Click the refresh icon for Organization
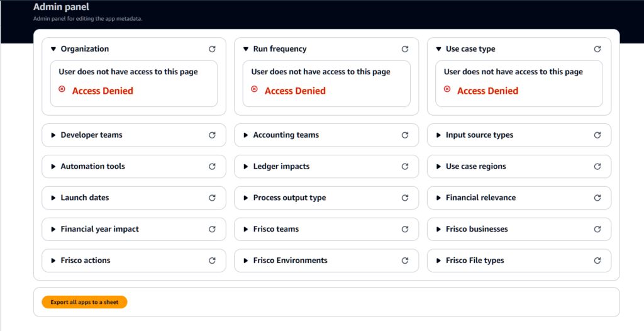644x331 pixels. pos(212,49)
